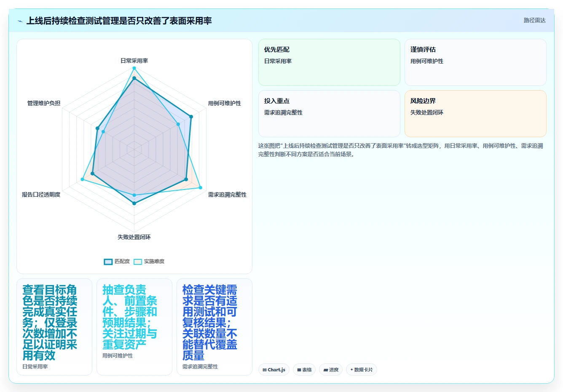Click the small 需求追溯完整性 caption under the third bottom card
Image resolution: width=563 pixels, height=392 pixels.
click(x=200, y=367)
